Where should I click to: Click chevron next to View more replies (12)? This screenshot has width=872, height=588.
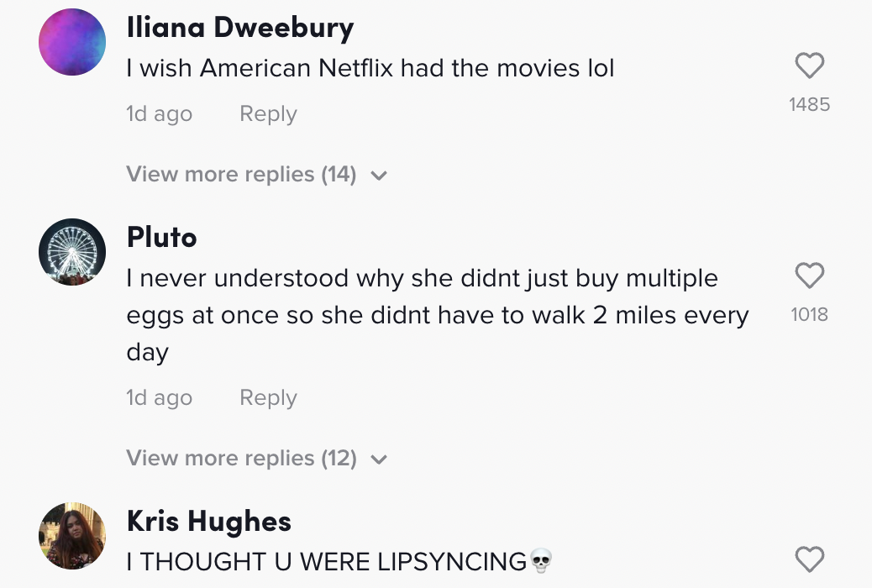(x=379, y=459)
